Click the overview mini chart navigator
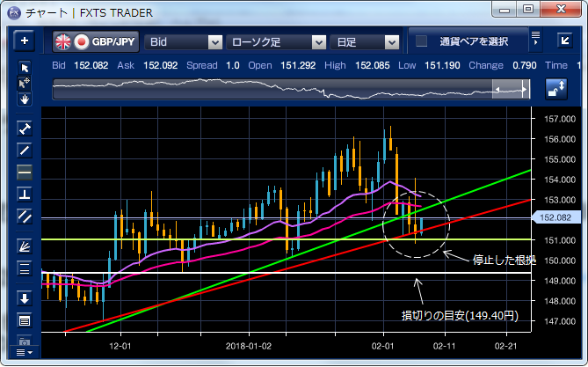This screenshot has height=367, width=588. pos(292,90)
